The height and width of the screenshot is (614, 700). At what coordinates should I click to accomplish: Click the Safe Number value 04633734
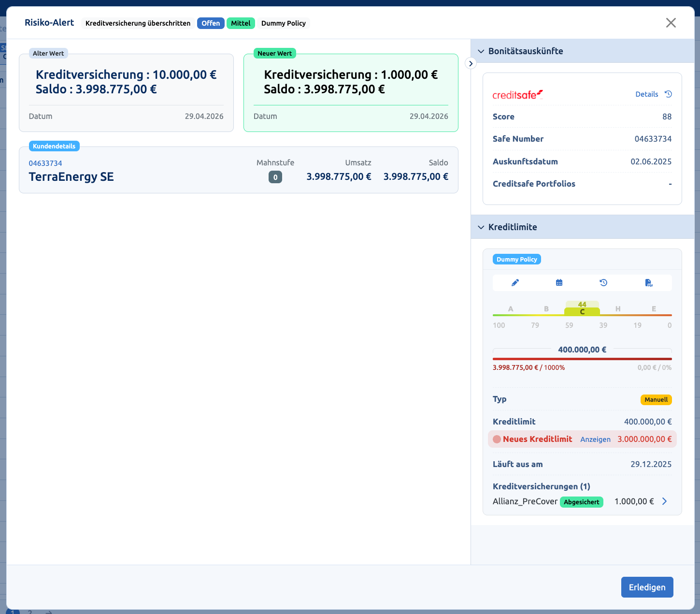point(653,139)
